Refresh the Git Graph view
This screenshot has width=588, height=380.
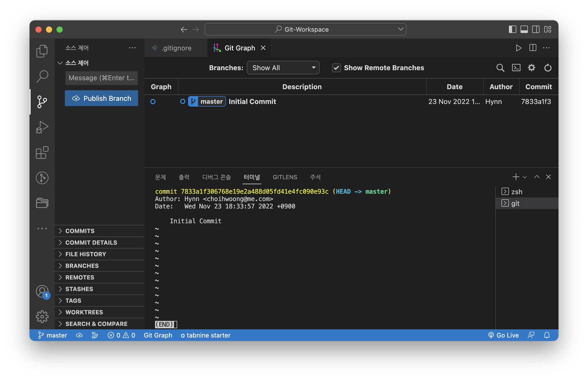[x=548, y=68]
